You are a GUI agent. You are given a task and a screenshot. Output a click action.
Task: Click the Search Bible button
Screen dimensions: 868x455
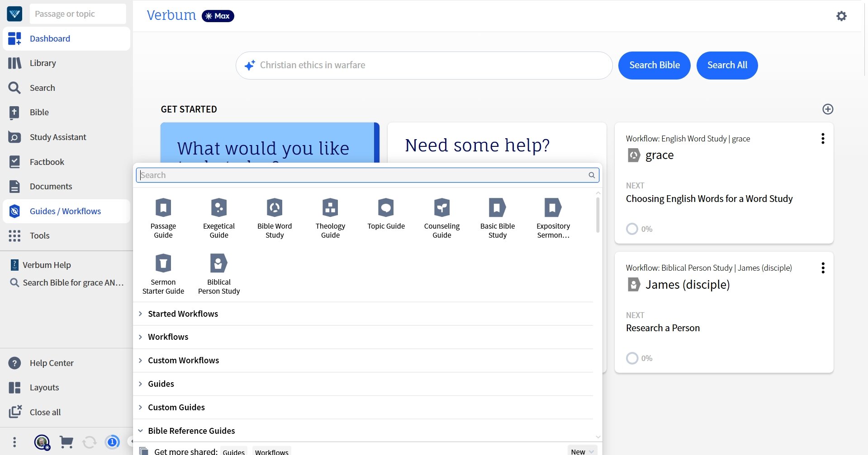(x=655, y=66)
